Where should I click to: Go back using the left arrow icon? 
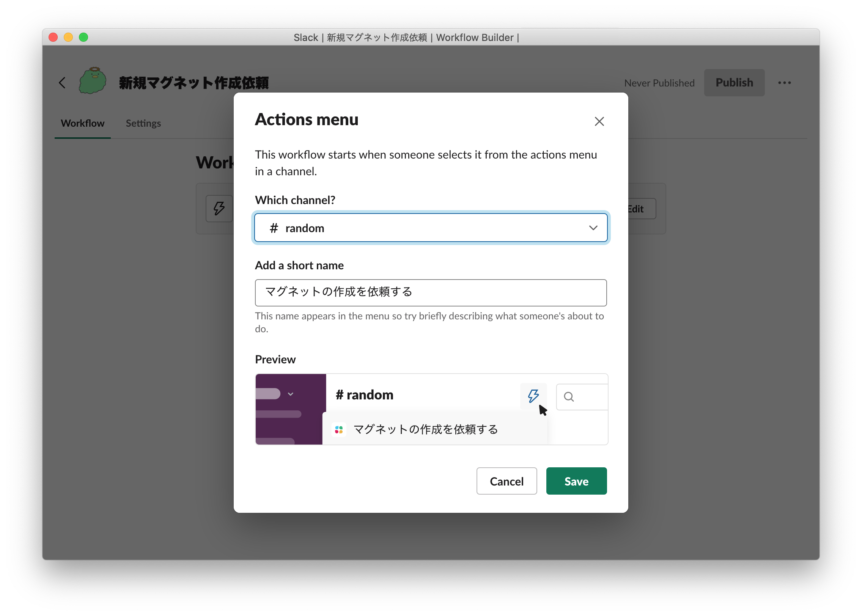pyautogui.click(x=63, y=83)
